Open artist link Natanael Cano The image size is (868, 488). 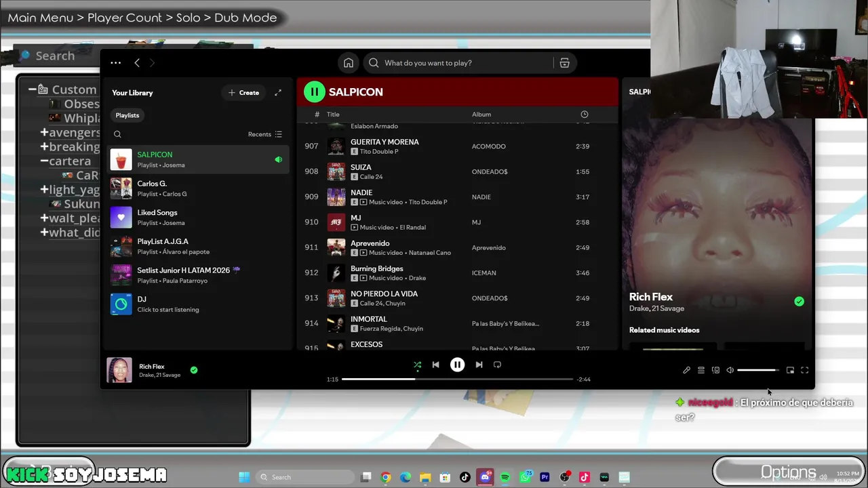pos(429,253)
